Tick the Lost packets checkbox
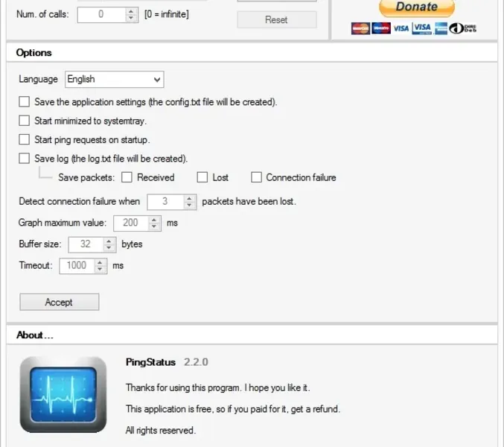This screenshot has width=504, height=447. (202, 177)
